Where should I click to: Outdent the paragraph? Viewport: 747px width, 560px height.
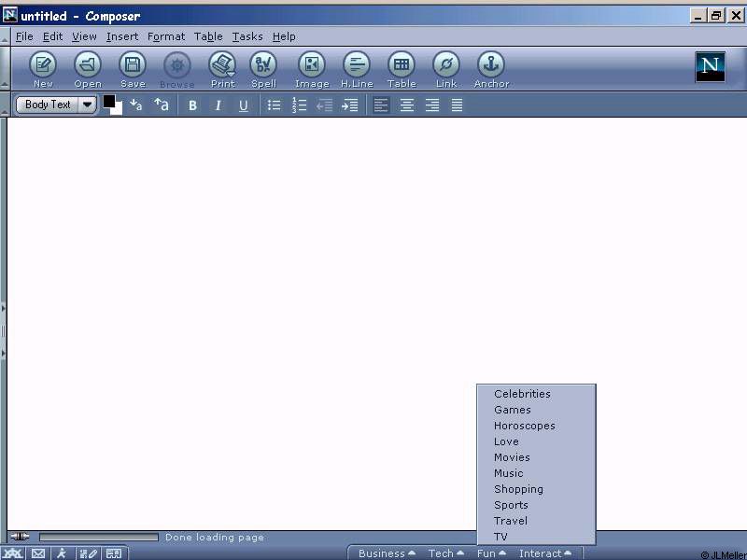(x=324, y=105)
